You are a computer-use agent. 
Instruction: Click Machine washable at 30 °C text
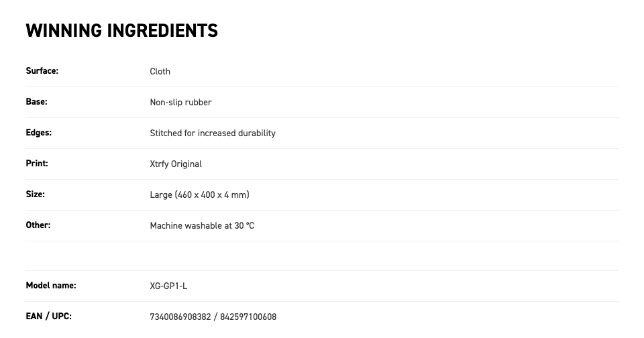coord(202,225)
